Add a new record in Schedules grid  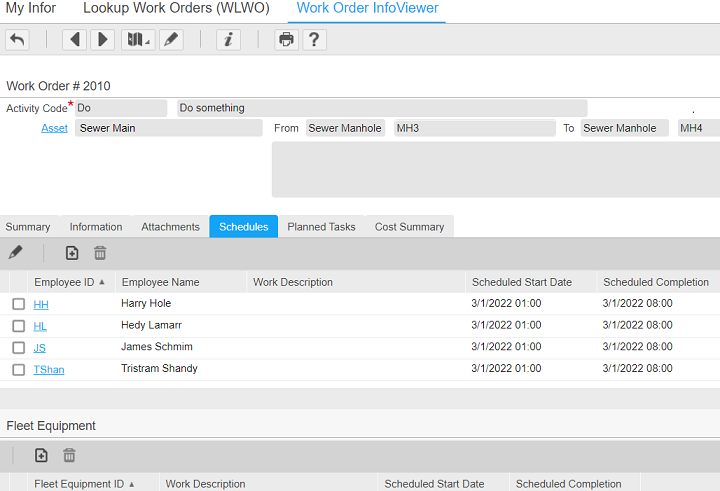point(72,253)
